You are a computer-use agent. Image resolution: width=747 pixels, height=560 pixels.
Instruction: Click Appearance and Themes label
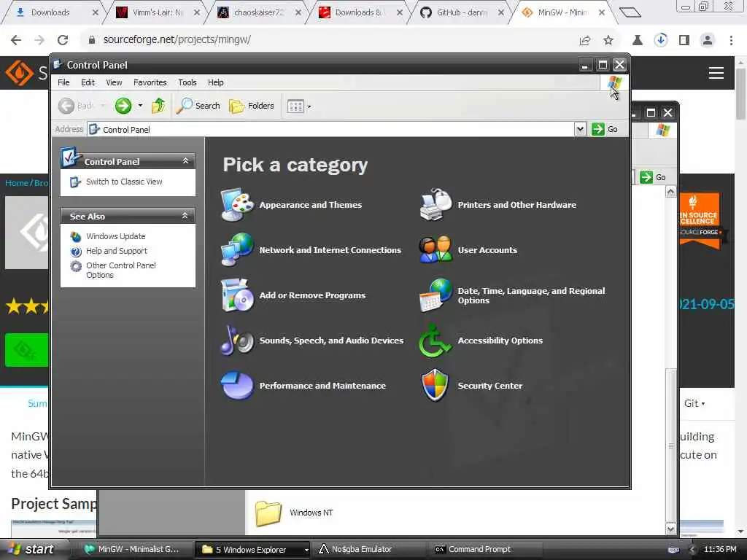311,205
